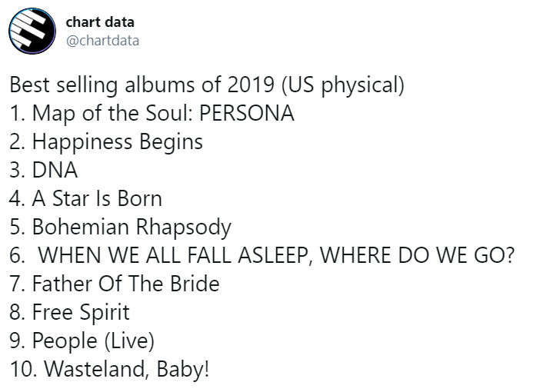The height and width of the screenshot is (392, 543).
Task: Open the chart data profile avatar
Action: point(32,31)
